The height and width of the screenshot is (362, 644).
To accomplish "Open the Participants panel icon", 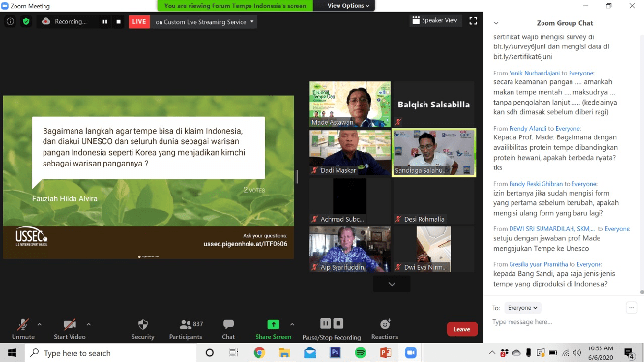I will pyautogui.click(x=186, y=324).
